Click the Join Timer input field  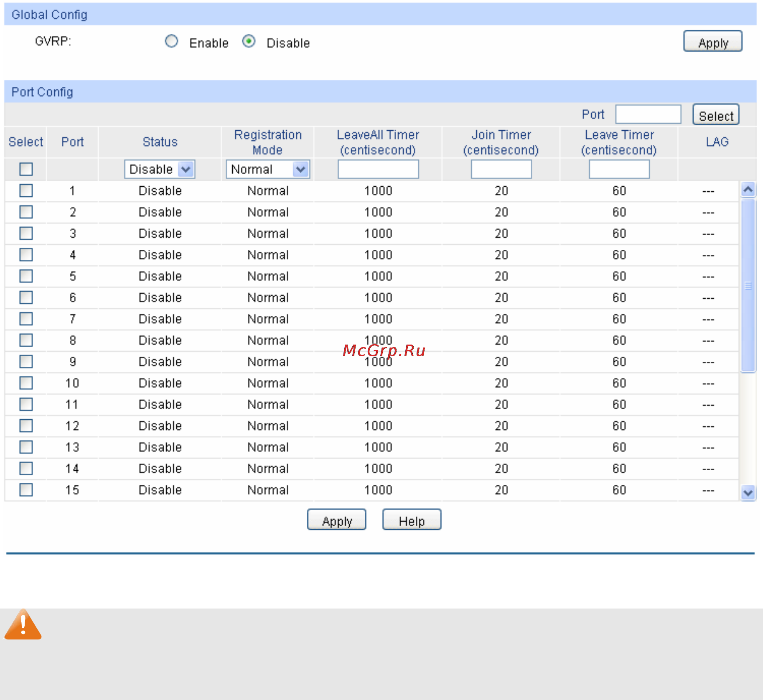pos(501,169)
